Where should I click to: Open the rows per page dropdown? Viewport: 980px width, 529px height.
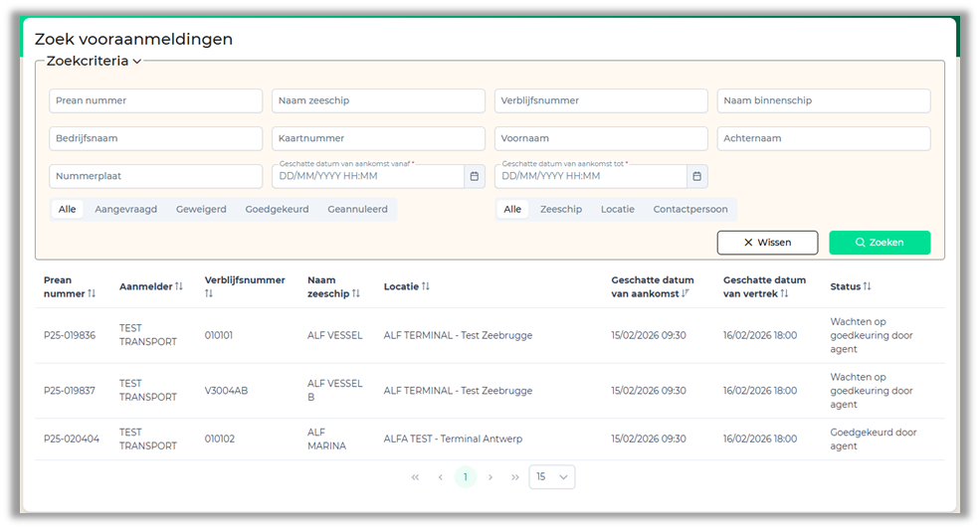[552, 477]
